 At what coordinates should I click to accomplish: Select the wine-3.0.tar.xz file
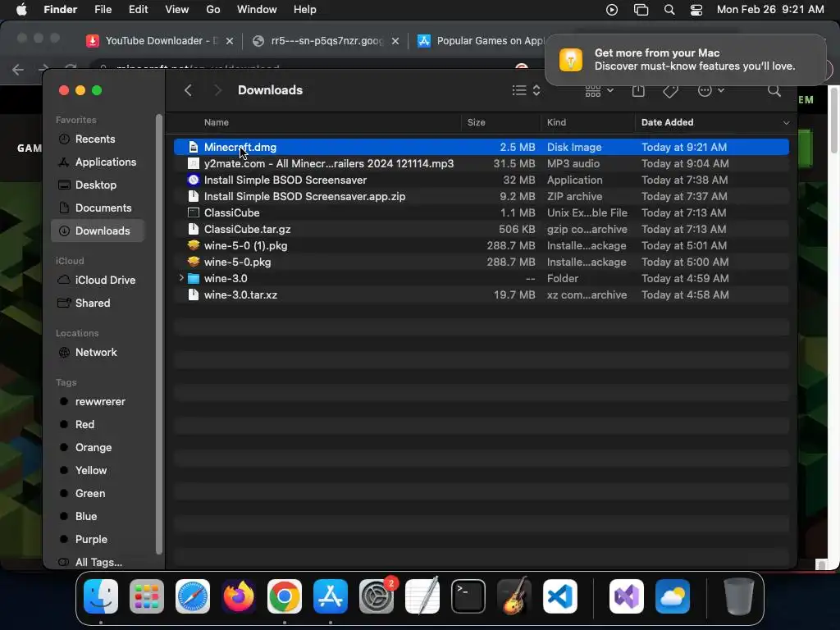[481, 295]
